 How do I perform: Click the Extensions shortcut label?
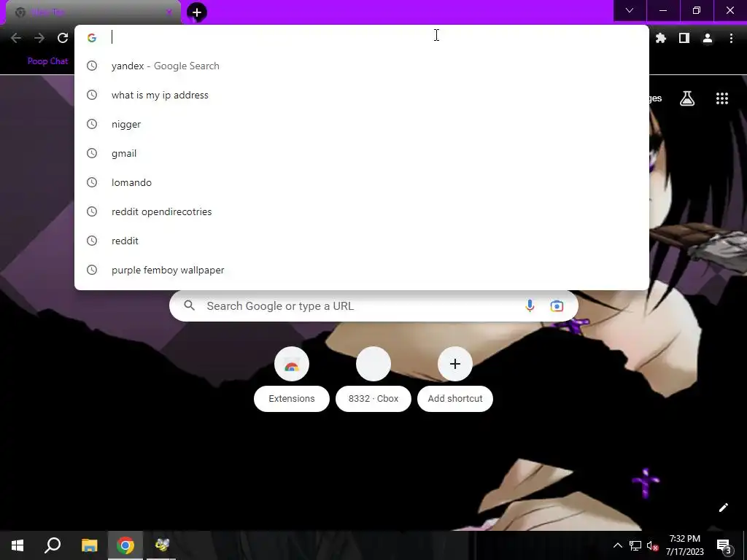292,399
